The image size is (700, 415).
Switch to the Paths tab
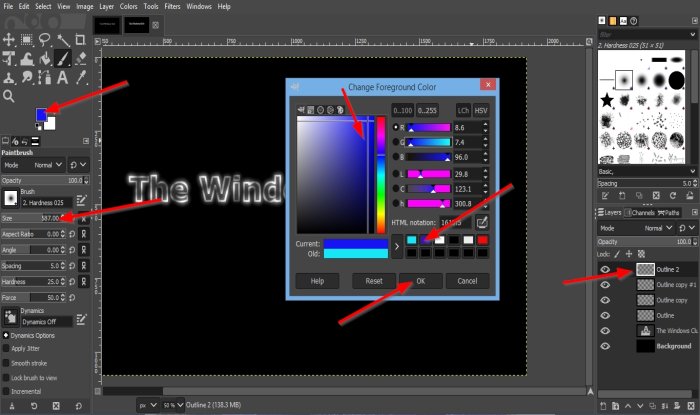[668, 212]
